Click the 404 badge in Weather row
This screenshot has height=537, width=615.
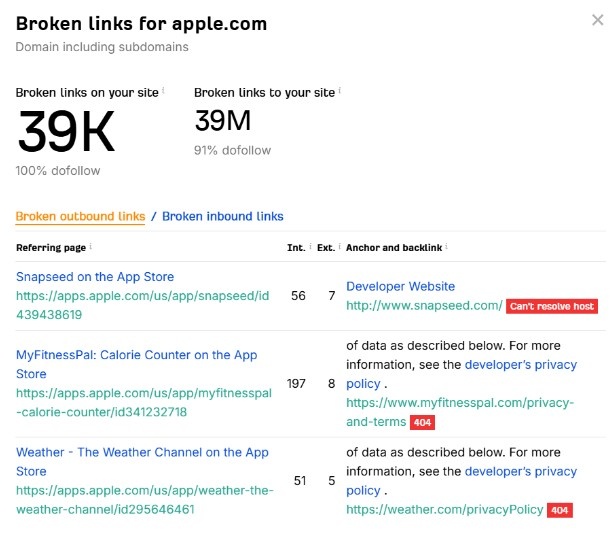point(560,510)
